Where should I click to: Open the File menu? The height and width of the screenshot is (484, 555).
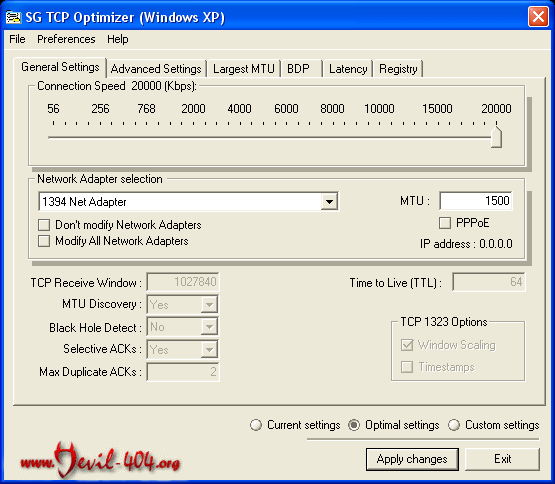click(17, 39)
